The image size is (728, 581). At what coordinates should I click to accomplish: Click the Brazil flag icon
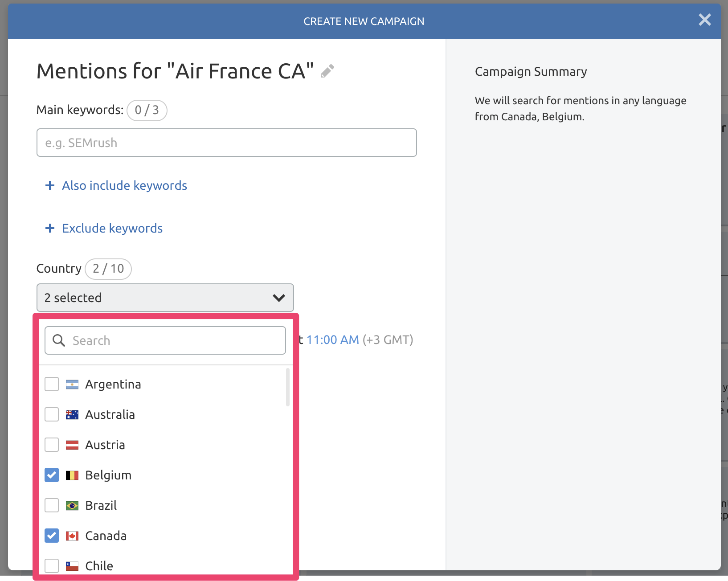[x=72, y=505]
